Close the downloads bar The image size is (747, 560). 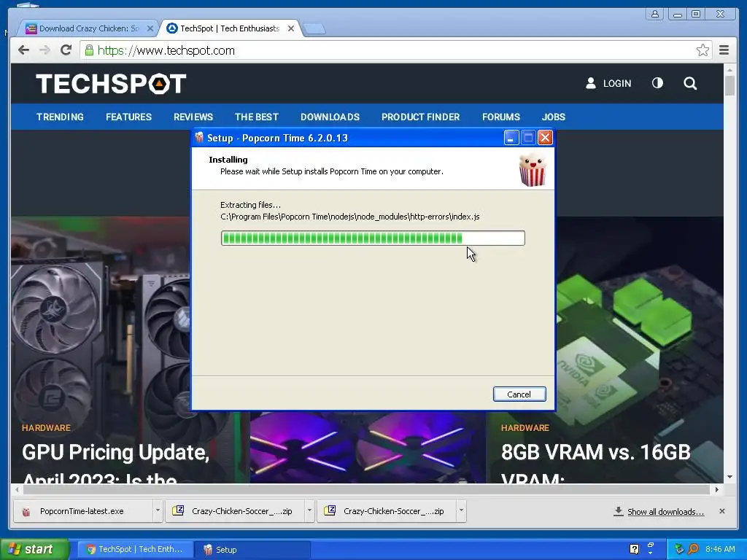tap(721, 511)
